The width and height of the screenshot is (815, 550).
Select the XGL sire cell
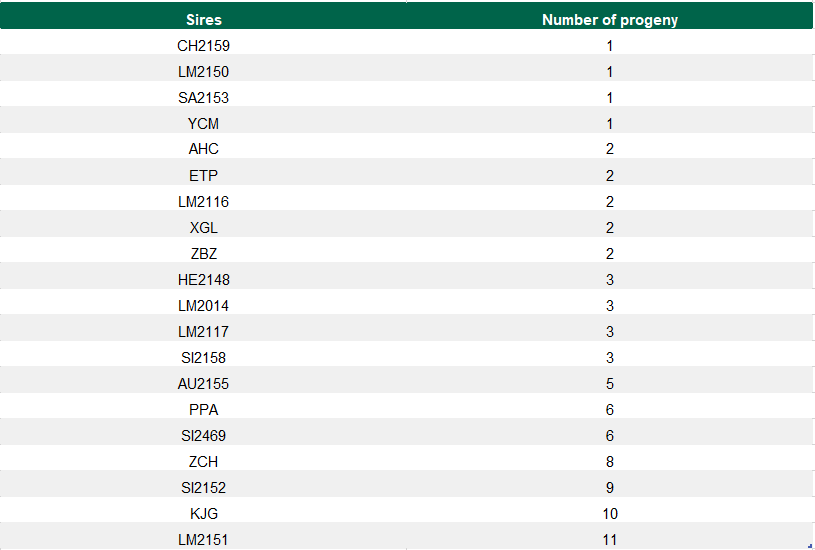tap(204, 228)
